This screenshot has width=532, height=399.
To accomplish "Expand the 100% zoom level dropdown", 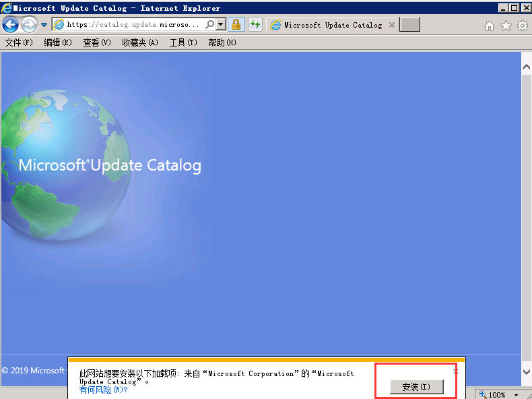I will tap(517, 395).
